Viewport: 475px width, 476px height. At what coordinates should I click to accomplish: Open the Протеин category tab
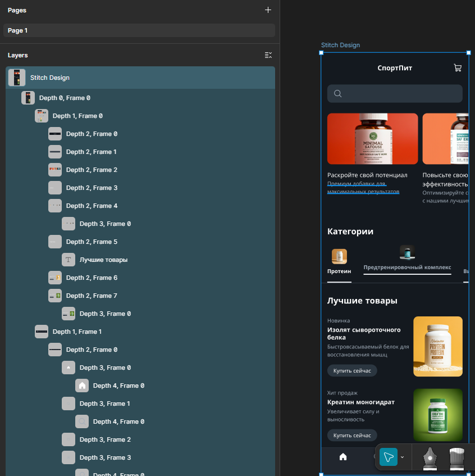(x=339, y=266)
